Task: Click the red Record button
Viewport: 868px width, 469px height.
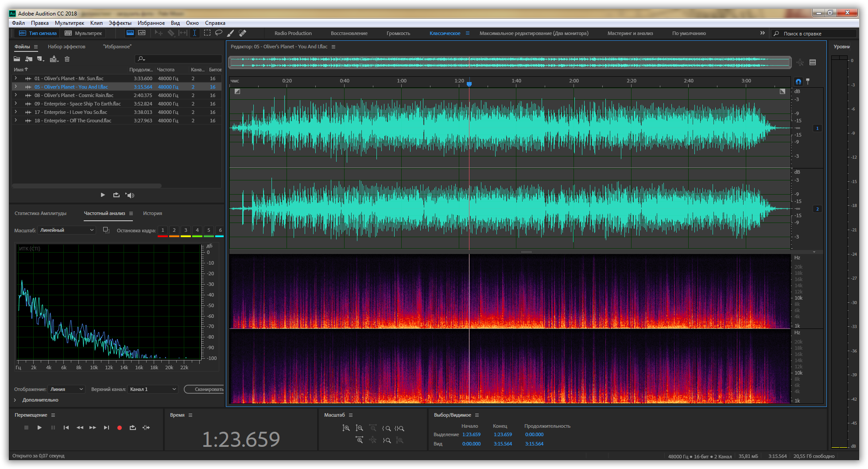Action: (120, 428)
